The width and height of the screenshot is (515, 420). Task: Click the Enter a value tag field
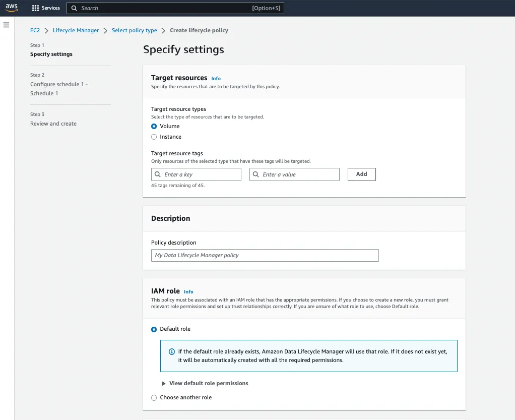pyautogui.click(x=294, y=174)
